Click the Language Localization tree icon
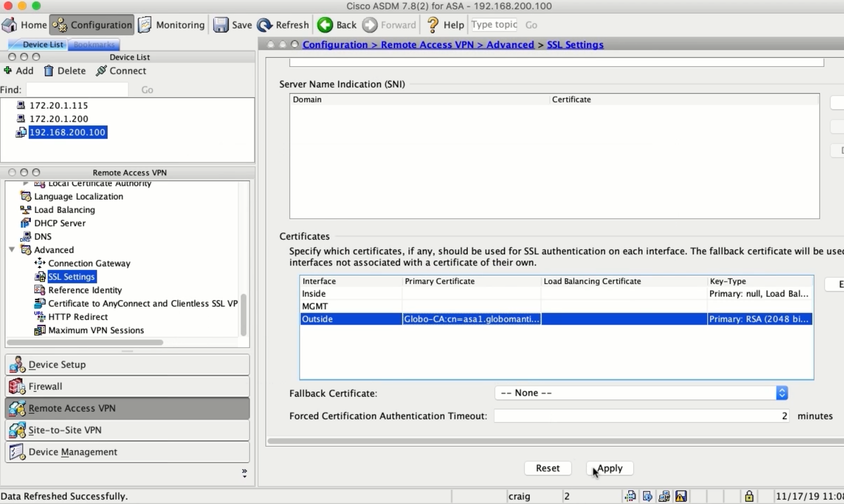Screen dimensions: 844x504 pyautogui.click(x=26, y=196)
